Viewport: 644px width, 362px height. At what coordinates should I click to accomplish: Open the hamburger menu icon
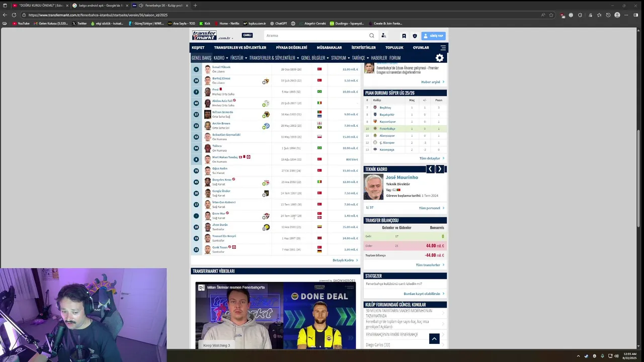[x=443, y=48]
